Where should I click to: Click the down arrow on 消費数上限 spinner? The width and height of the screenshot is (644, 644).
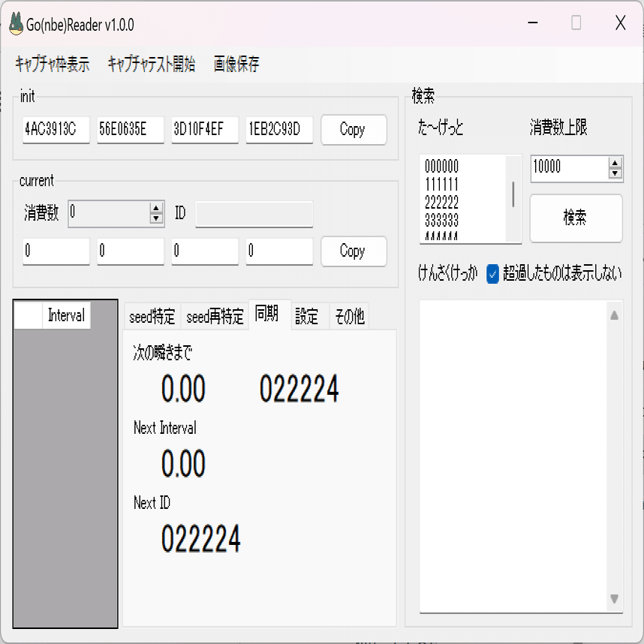coord(615,173)
